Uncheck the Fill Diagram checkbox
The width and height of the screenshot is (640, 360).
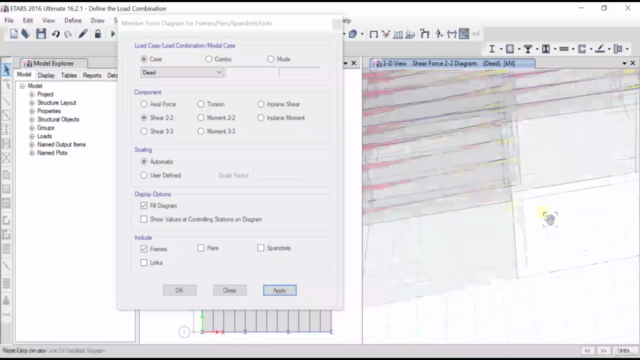(x=144, y=206)
